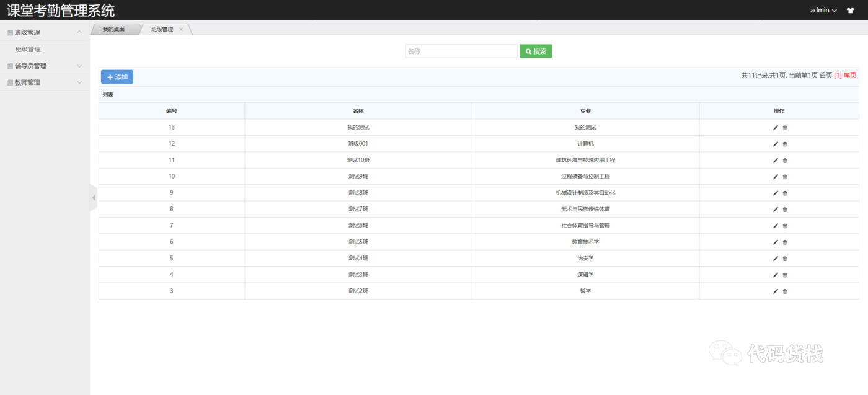Edit 测试6班 with the pencil icon
Viewport: 868px width, 395px height.
click(775, 226)
